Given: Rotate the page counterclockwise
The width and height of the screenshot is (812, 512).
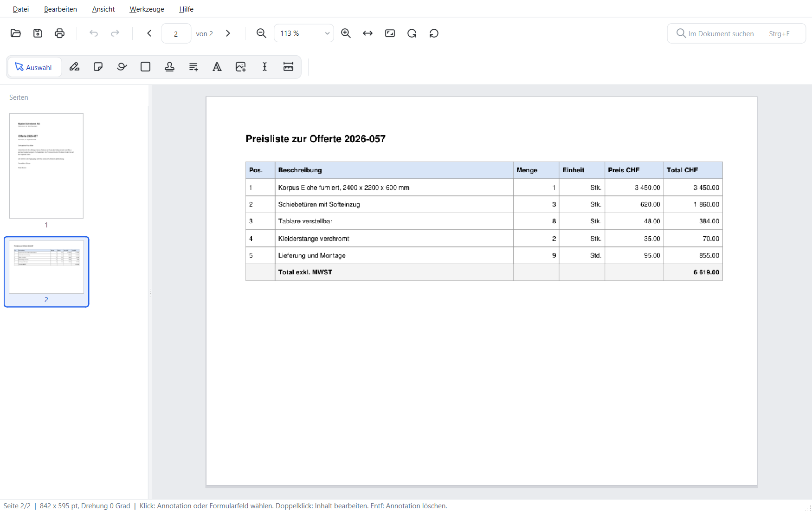Looking at the screenshot, I should 434,33.
